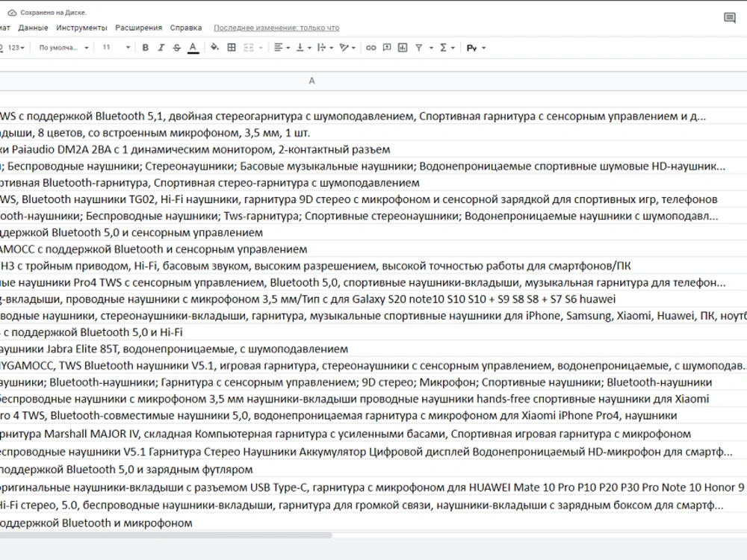
Task: Toggle bold formatting in the toolbar
Action: point(147,47)
